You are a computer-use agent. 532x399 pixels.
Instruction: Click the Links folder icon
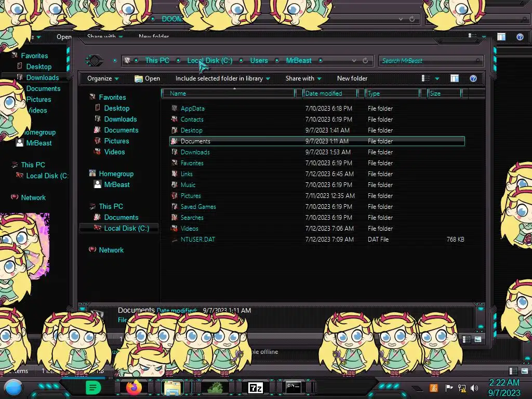pyautogui.click(x=175, y=174)
